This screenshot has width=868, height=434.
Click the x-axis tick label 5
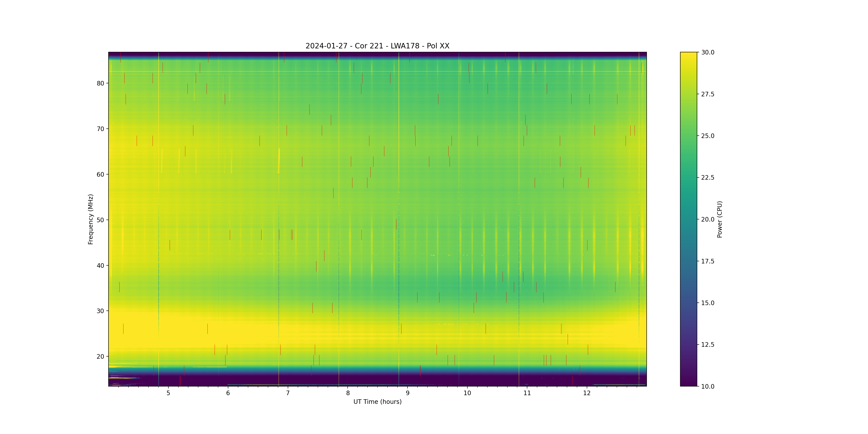168,393
